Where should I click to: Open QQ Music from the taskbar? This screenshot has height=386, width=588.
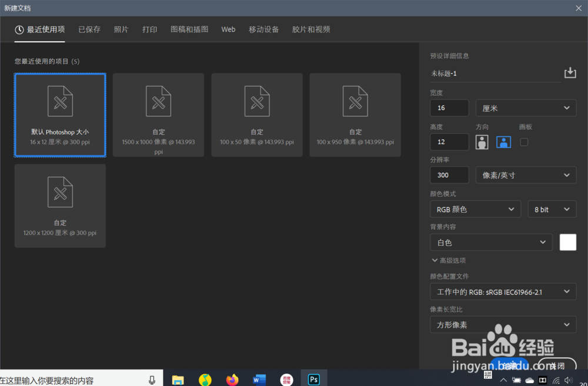[x=205, y=380]
